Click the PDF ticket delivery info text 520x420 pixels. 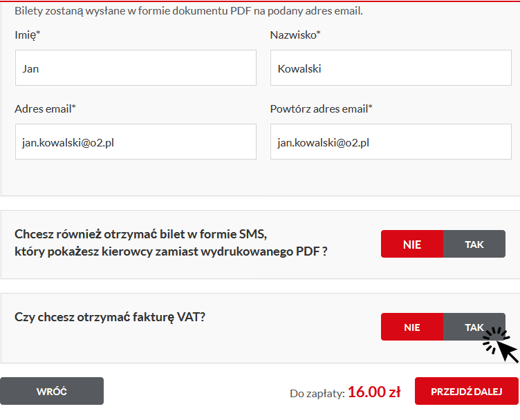pos(189,11)
